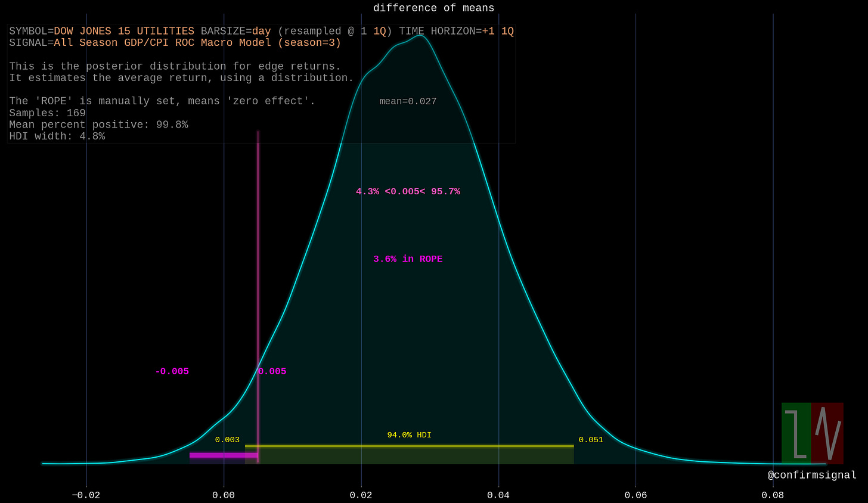Image resolution: width=868 pixels, height=503 pixels.
Task: Click the '-0.005' ROPE lower label
Action: 172,371
